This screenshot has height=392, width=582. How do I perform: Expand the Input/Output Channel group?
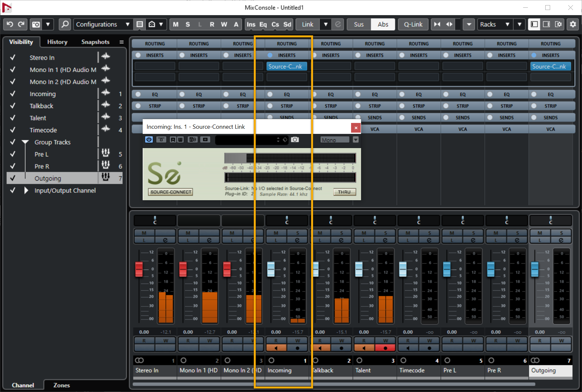26,191
